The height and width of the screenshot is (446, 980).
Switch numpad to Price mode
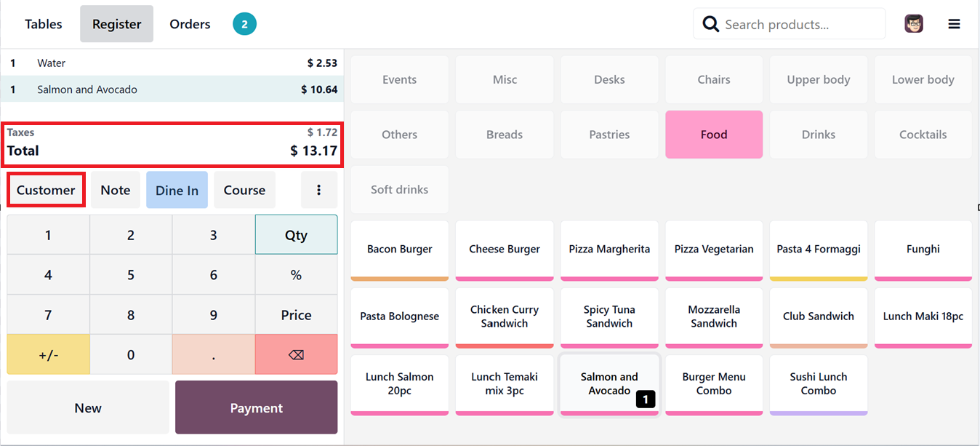pos(296,315)
